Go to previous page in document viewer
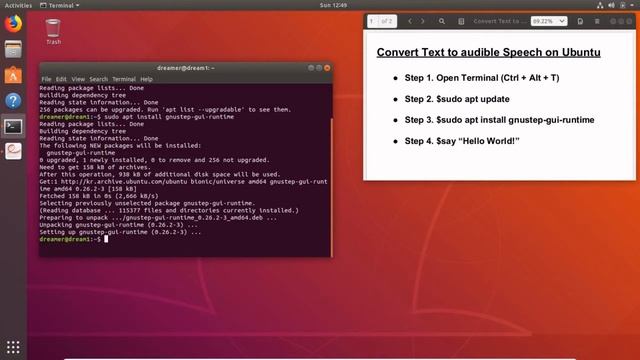The height and width of the screenshot is (360, 640). [410, 21]
